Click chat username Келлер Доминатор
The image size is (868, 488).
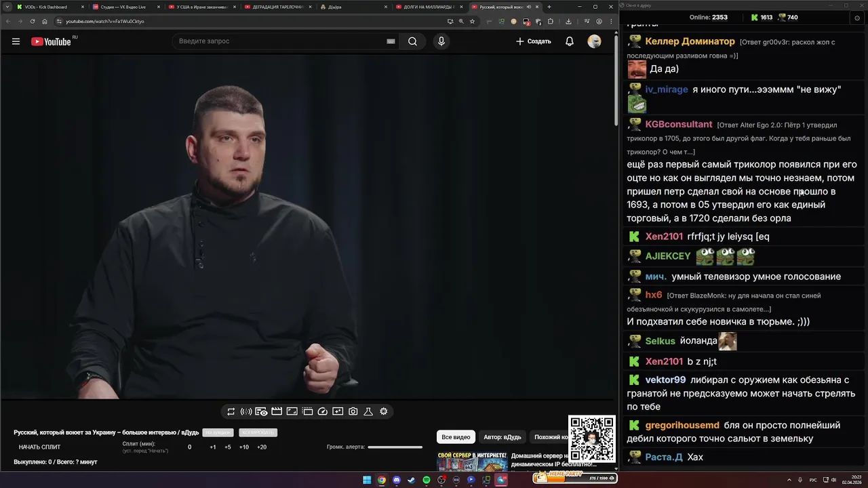click(x=690, y=41)
